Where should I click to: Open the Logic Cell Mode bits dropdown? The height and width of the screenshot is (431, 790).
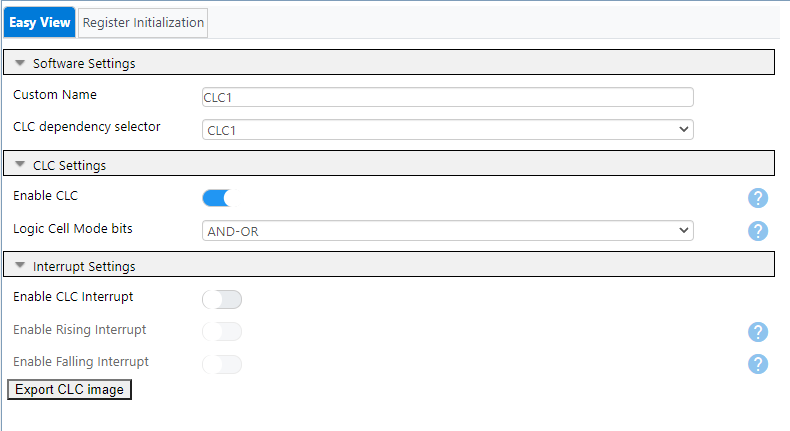(447, 231)
